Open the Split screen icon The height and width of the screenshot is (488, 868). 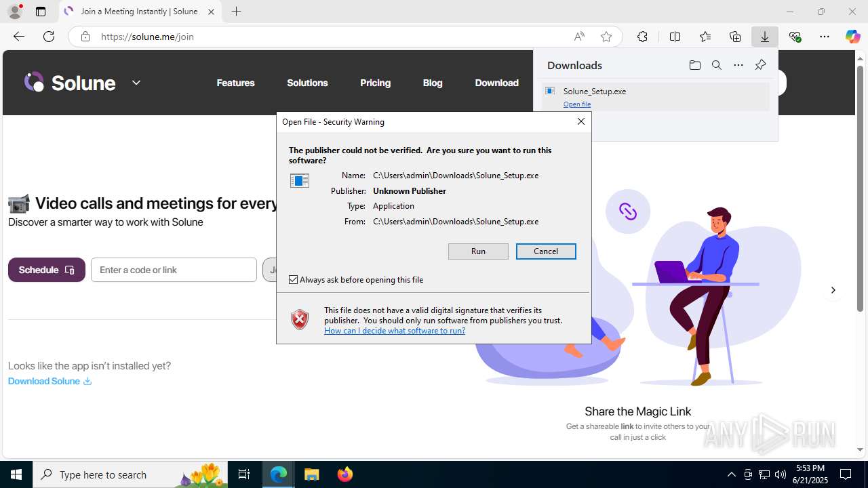pos(675,37)
